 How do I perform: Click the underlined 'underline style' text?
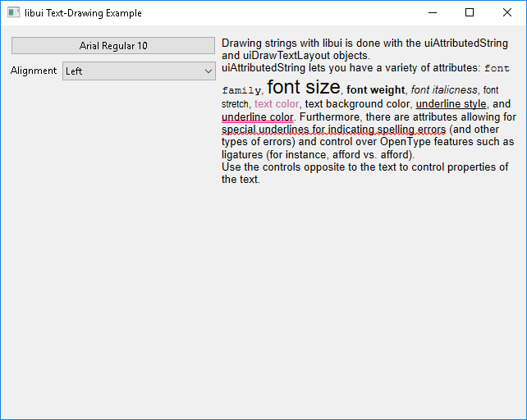(451, 104)
